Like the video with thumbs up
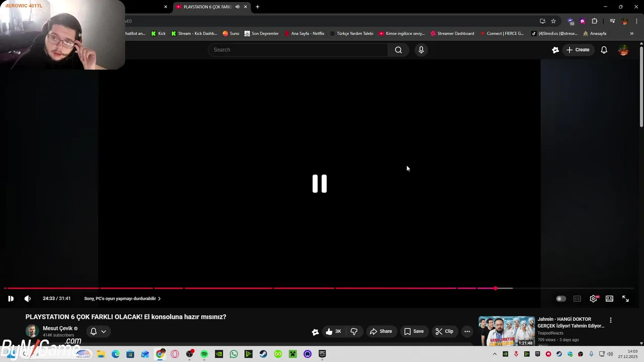The width and height of the screenshot is (644, 362). tap(333, 331)
